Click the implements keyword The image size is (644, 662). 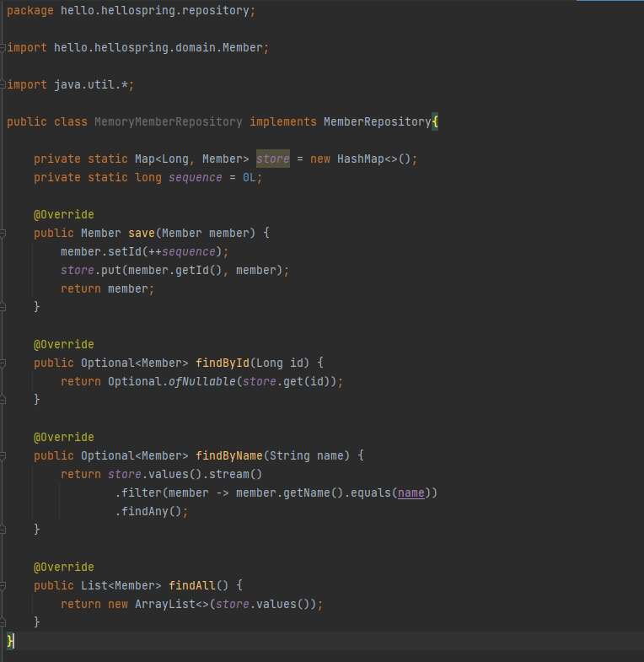tap(283, 122)
